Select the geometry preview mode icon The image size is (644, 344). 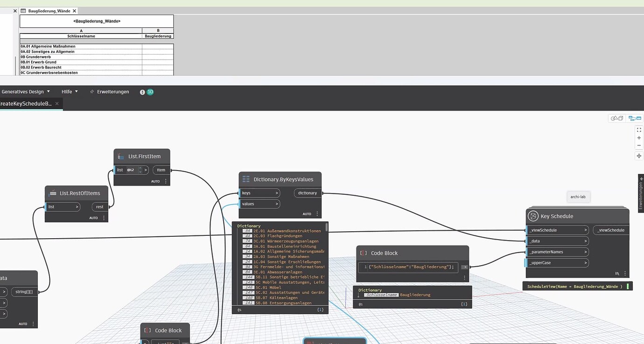point(617,118)
